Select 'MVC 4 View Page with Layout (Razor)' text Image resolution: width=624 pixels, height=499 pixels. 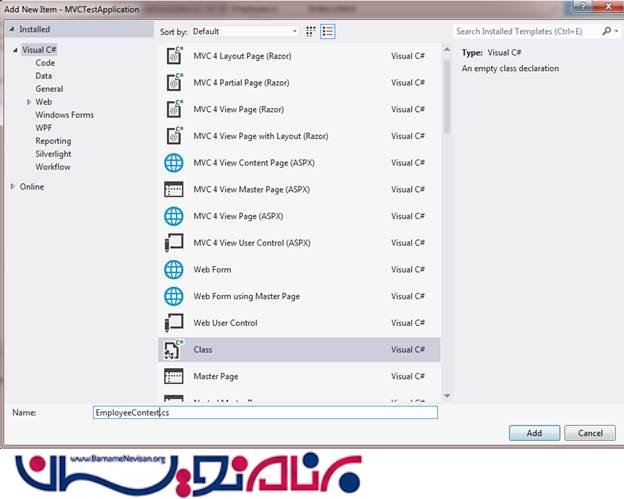[261, 136]
